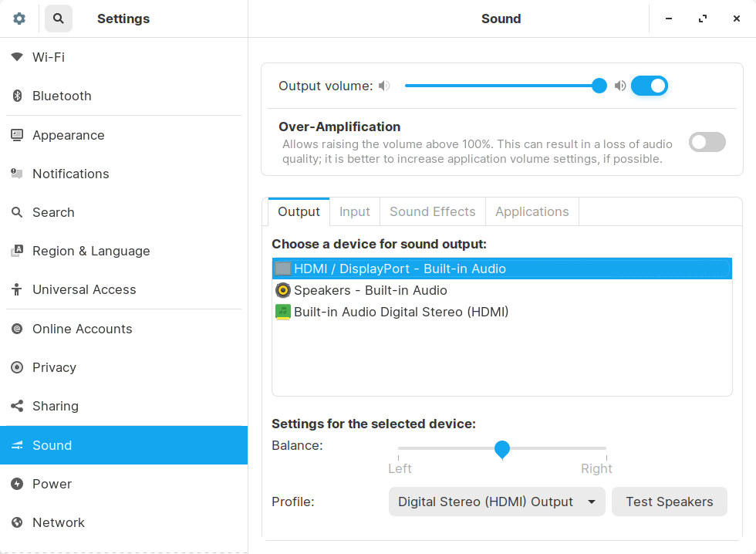The height and width of the screenshot is (554, 756).
Task: Click the Balance slider handle
Action: [x=502, y=448]
